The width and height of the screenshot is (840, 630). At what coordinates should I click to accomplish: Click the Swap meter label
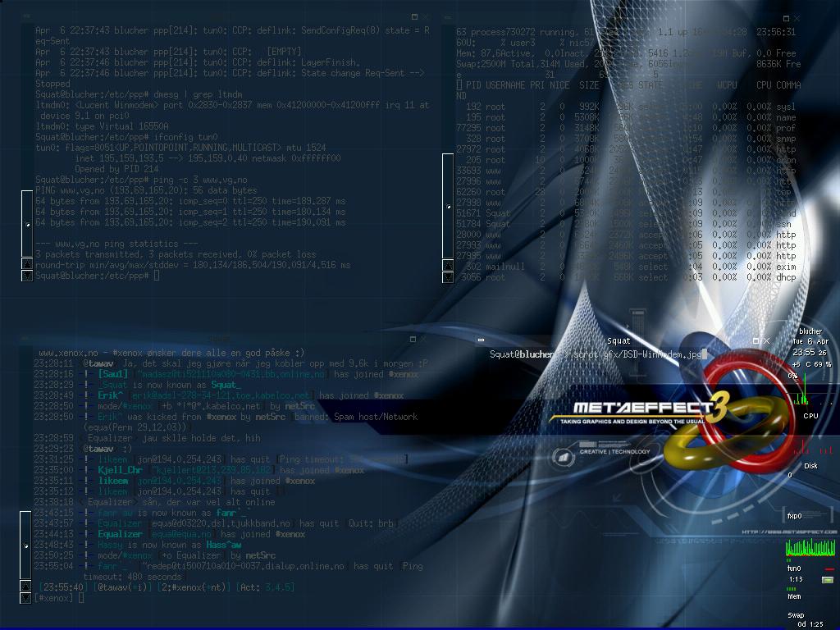(x=796, y=615)
